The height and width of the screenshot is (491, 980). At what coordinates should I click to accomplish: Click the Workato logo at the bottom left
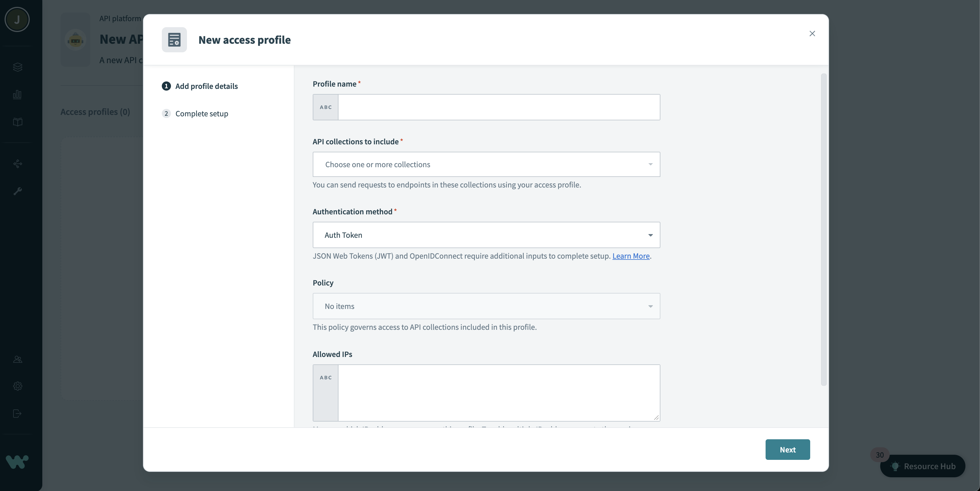pyautogui.click(x=17, y=462)
